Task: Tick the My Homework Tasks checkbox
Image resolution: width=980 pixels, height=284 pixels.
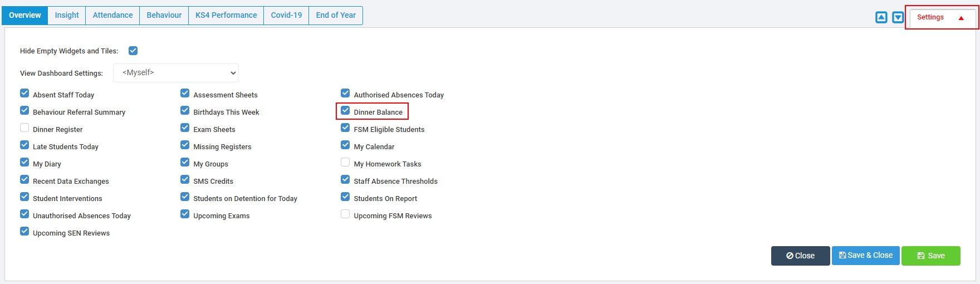Action: pyautogui.click(x=345, y=163)
